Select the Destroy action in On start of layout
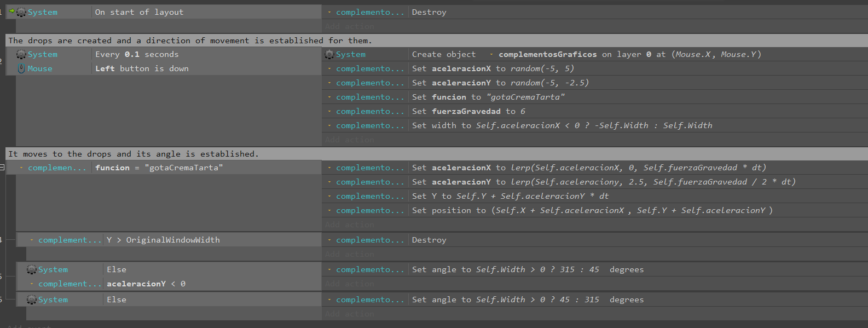This screenshot has width=868, height=328. pos(595,12)
